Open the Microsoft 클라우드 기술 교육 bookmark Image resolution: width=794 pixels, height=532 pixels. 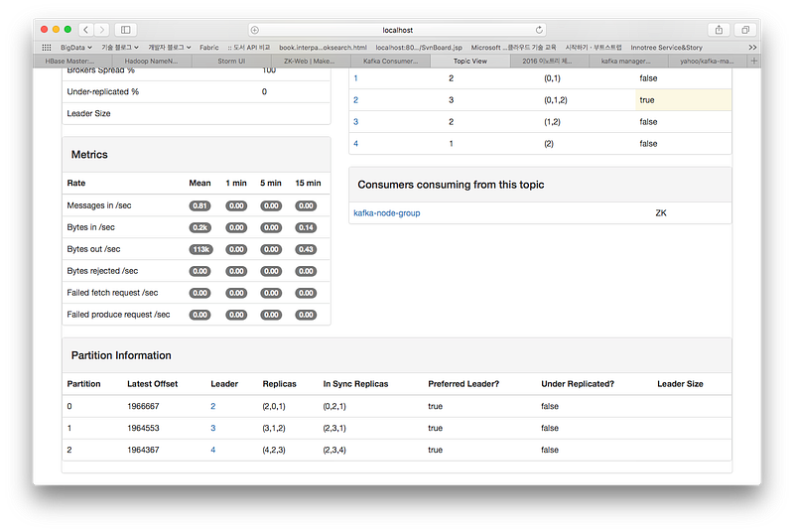click(513, 48)
